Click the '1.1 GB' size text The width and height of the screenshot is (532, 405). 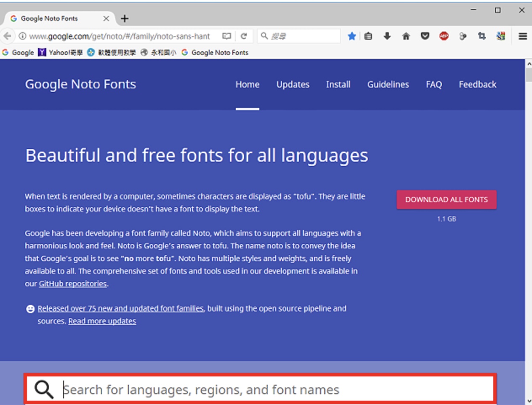click(x=447, y=219)
